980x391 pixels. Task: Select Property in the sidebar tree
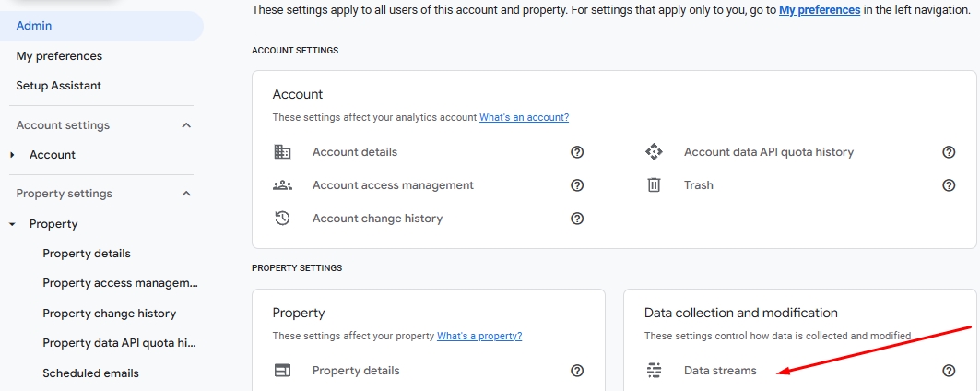point(53,224)
